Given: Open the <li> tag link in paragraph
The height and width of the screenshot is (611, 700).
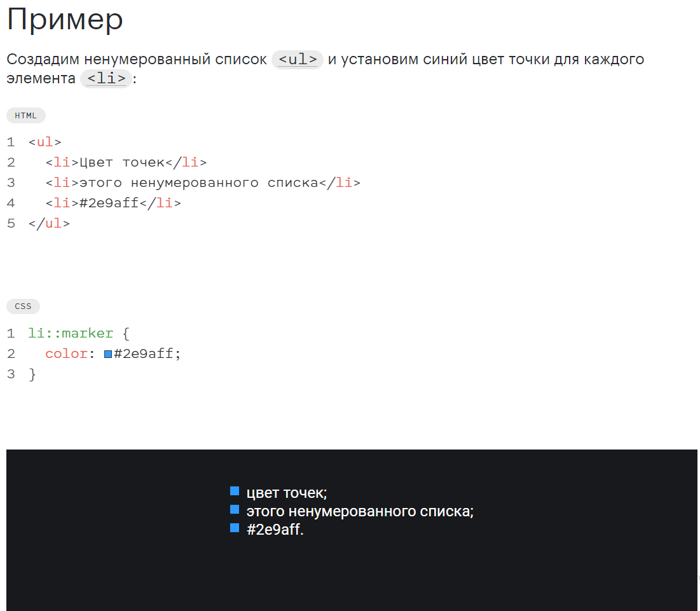Looking at the screenshot, I should tap(106, 79).
